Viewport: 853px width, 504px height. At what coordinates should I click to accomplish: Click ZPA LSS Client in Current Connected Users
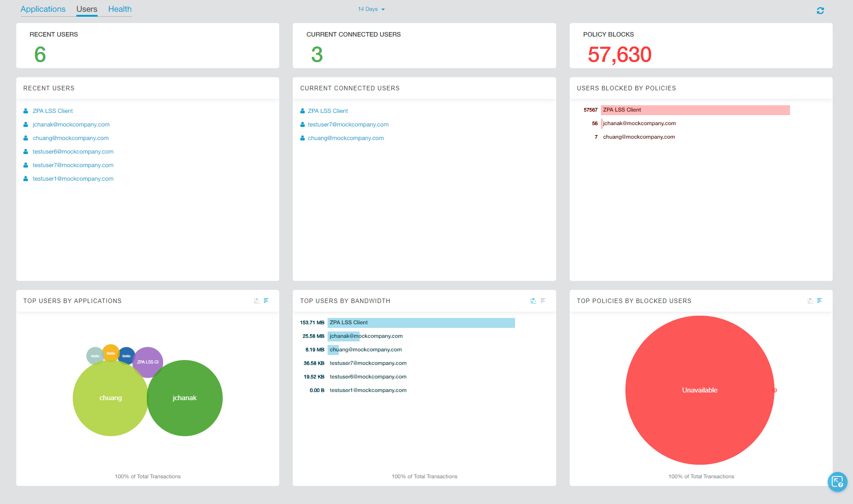pyautogui.click(x=328, y=111)
